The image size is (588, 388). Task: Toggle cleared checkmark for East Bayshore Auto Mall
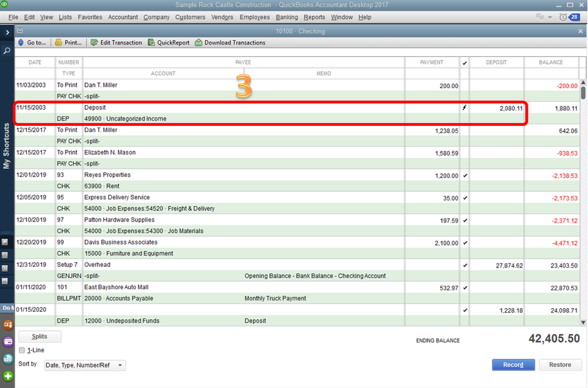(x=465, y=287)
